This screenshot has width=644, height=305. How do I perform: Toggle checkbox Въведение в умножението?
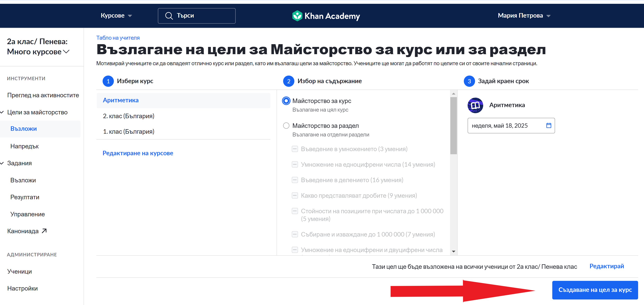coord(295,149)
